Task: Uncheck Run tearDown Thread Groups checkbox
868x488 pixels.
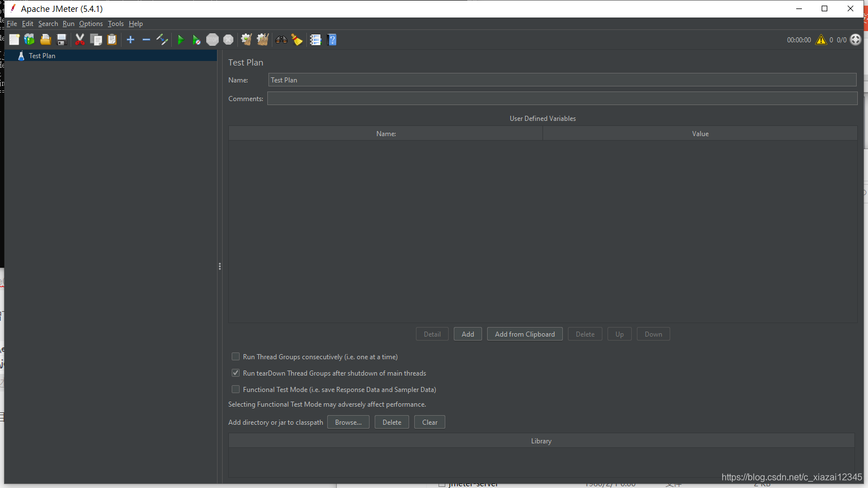Action: pos(236,373)
